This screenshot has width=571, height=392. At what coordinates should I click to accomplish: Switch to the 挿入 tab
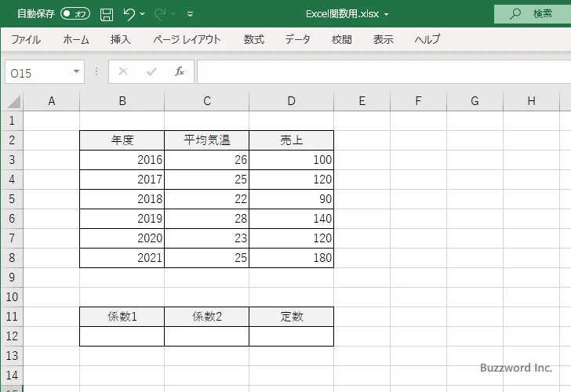click(121, 39)
